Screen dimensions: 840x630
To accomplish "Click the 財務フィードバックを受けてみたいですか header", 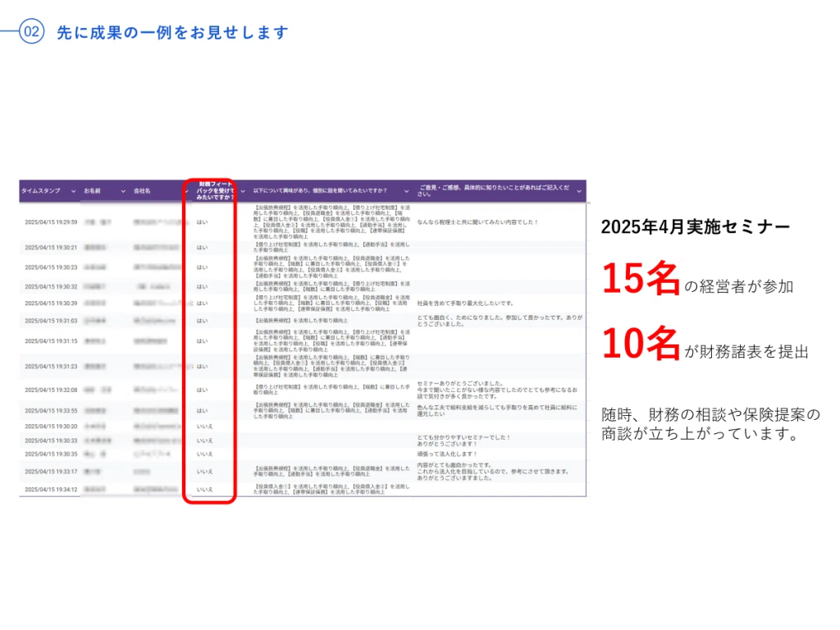I will 215,190.
